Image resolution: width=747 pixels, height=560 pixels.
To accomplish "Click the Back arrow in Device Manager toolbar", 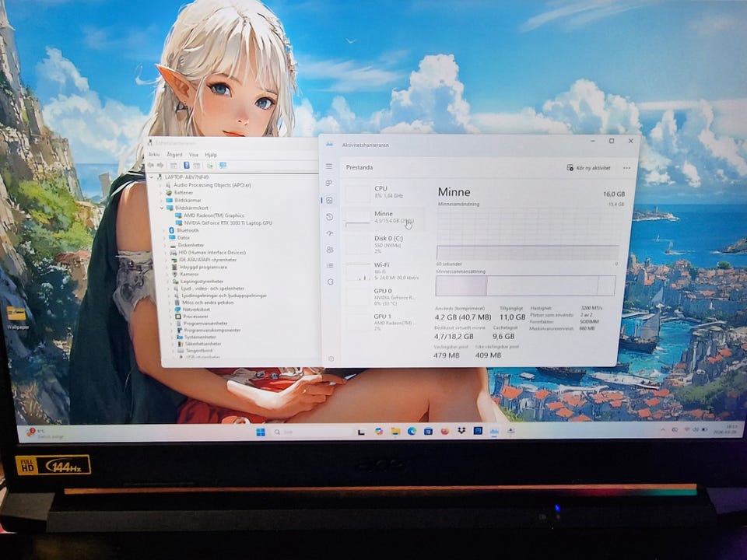I will click(x=150, y=165).
